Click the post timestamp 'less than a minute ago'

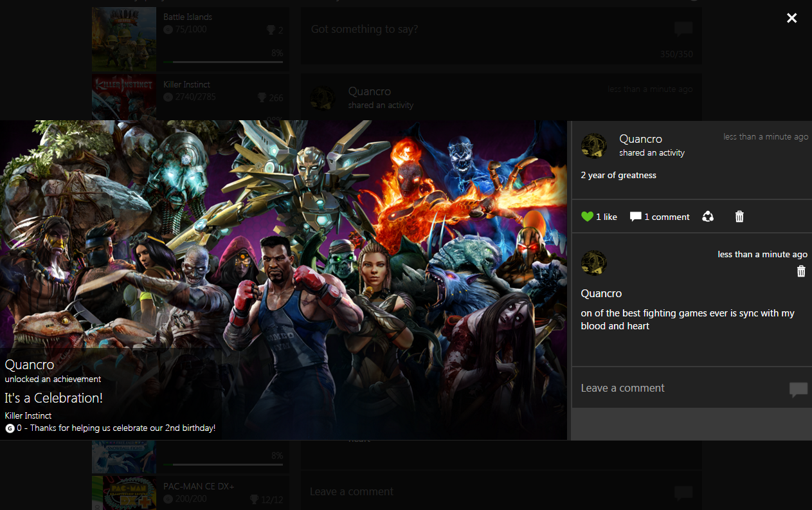766,137
